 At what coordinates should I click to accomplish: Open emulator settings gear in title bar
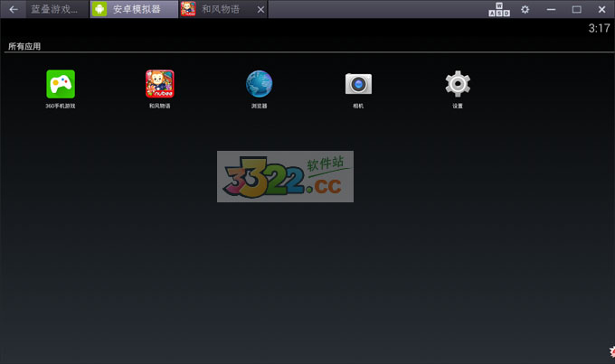coord(525,9)
